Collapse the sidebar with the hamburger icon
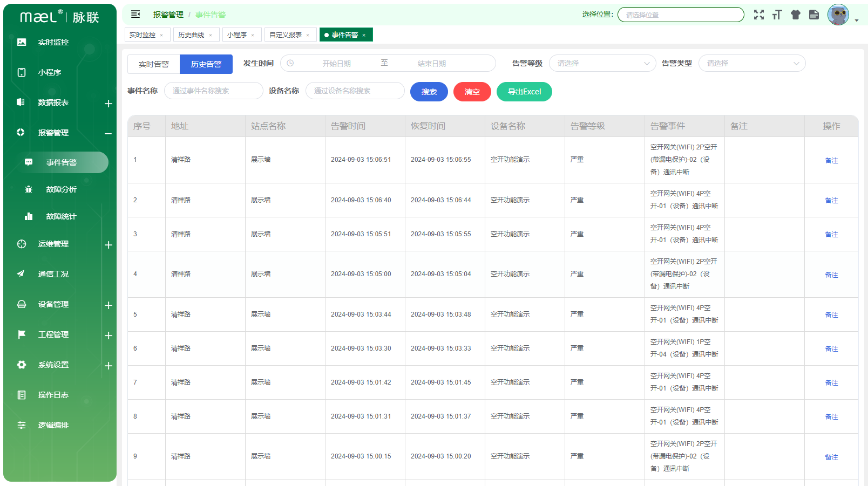Image resolution: width=868 pixels, height=486 pixels. point(135,14)
